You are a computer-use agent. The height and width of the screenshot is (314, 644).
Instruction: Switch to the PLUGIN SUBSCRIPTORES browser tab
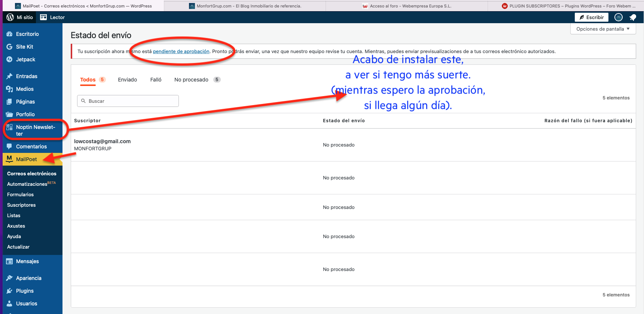coord(566,6)
